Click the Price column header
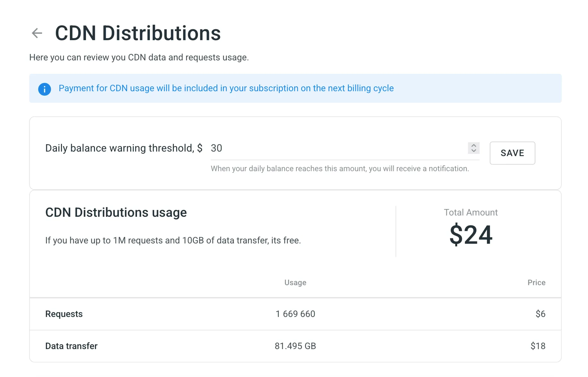This screenshot has height=377, width=588. [536, 283]
